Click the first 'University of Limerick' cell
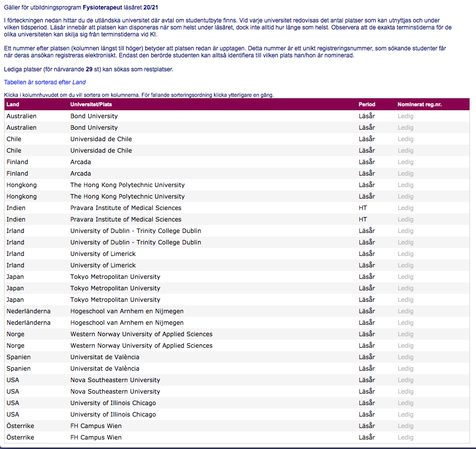This screenshot has height=449, width=476. point(103,254)
